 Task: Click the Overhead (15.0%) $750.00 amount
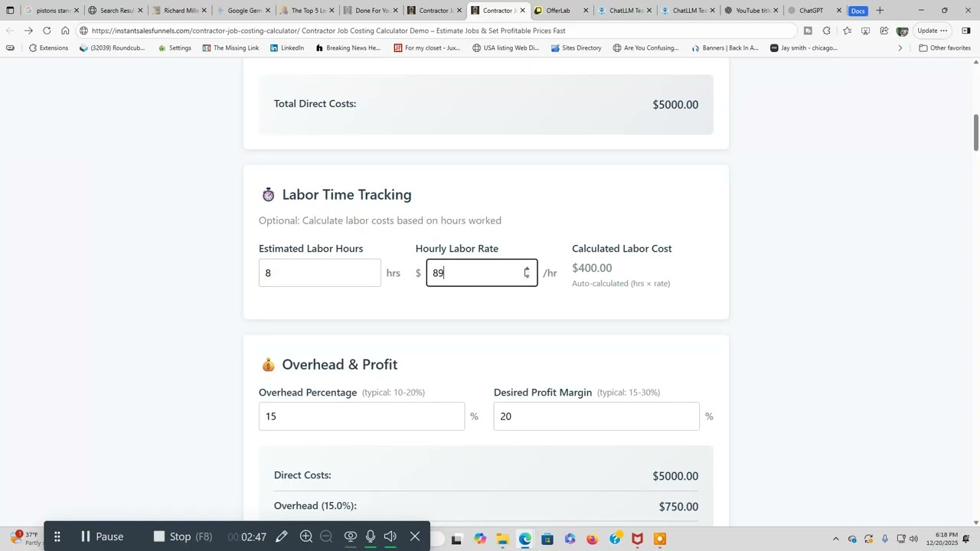(678, 507)
